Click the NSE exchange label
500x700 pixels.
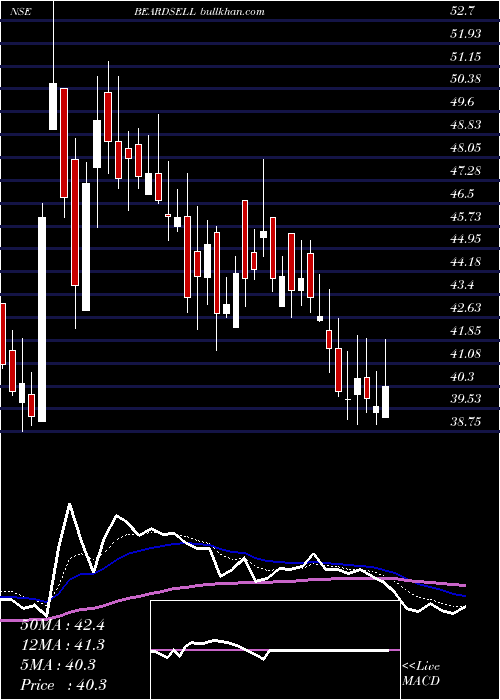point(21,12)
